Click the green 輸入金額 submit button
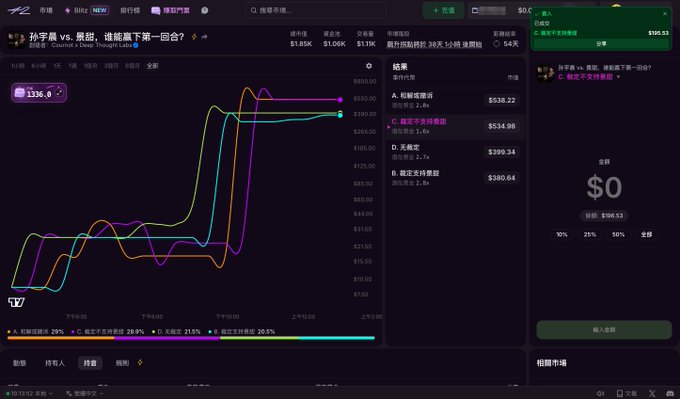This screenshot has width=680, height=399. (604, 330)
